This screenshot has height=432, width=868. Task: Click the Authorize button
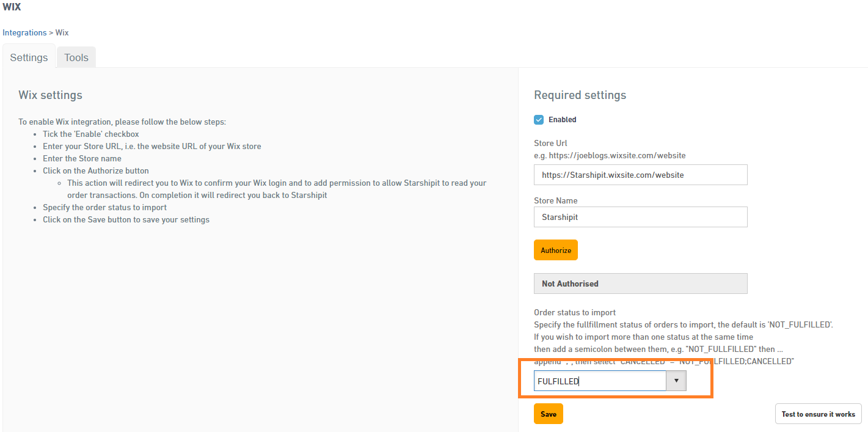[556, 250]
